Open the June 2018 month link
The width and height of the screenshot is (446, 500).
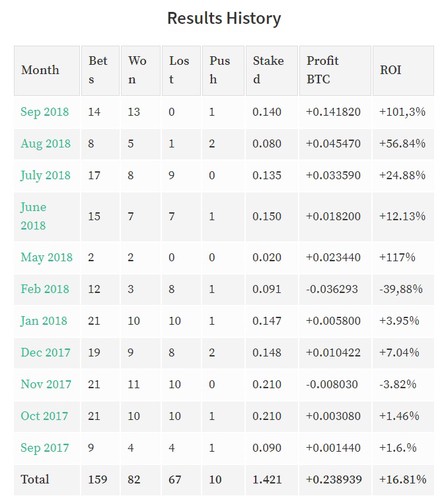(x=33, y=216)
